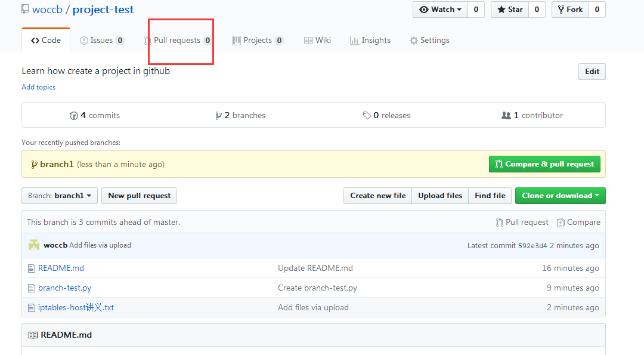Viewport: 644px width, 355px height.
Task: Open the forks count next to Fork
Action: pos(597,10)
